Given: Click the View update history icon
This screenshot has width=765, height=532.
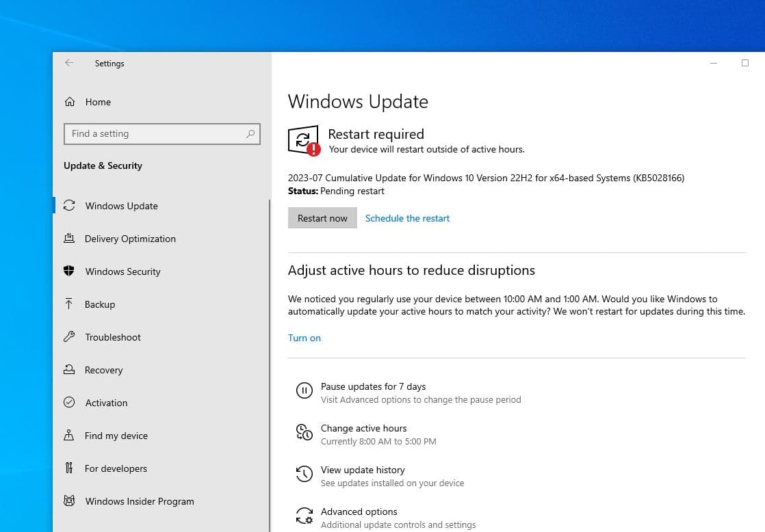Looking at the screenshot, I should click(304, 475).
